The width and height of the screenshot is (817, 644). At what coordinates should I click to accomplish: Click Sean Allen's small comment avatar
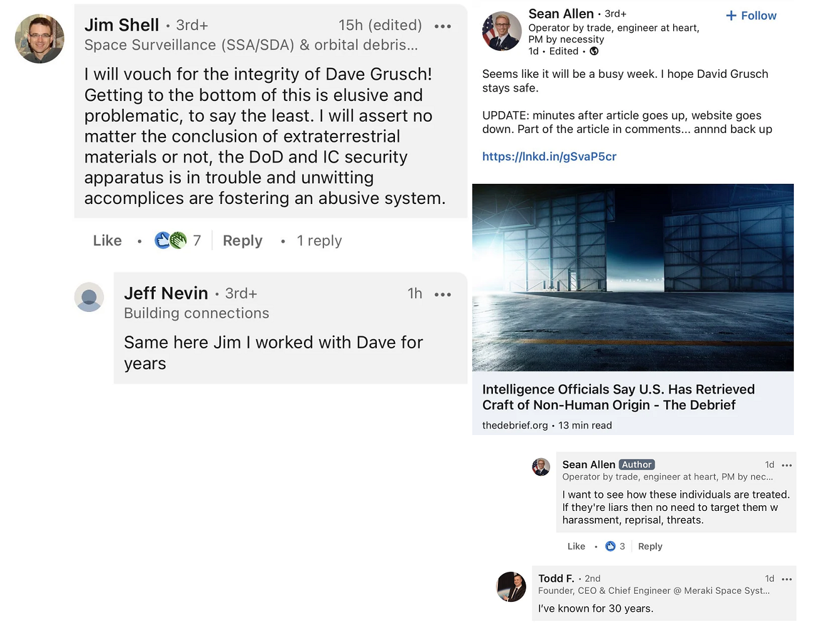[x=541, y=467]
